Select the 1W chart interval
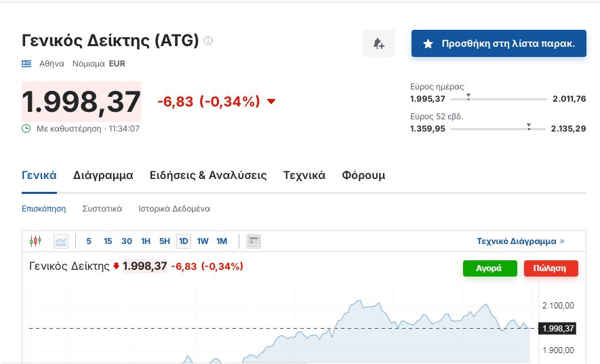The height and width of the screenshot is (364, 600). pos(203,241)
